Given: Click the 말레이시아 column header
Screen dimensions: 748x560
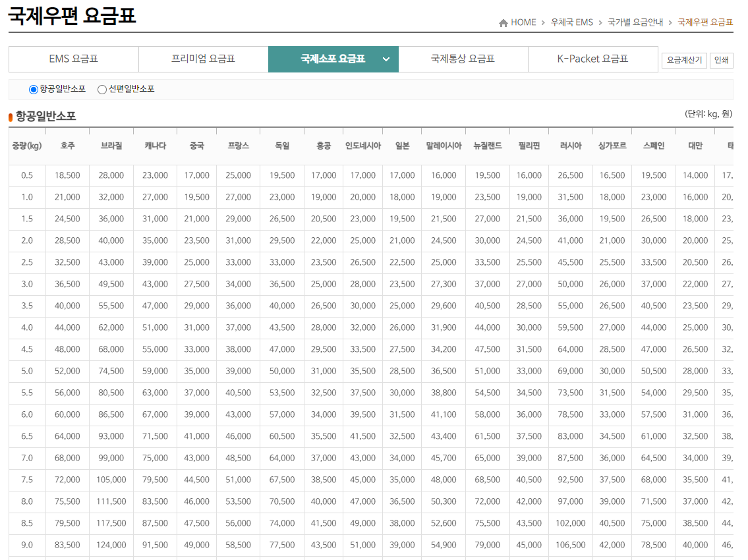Looking at the screenshot, I should 444,146.
